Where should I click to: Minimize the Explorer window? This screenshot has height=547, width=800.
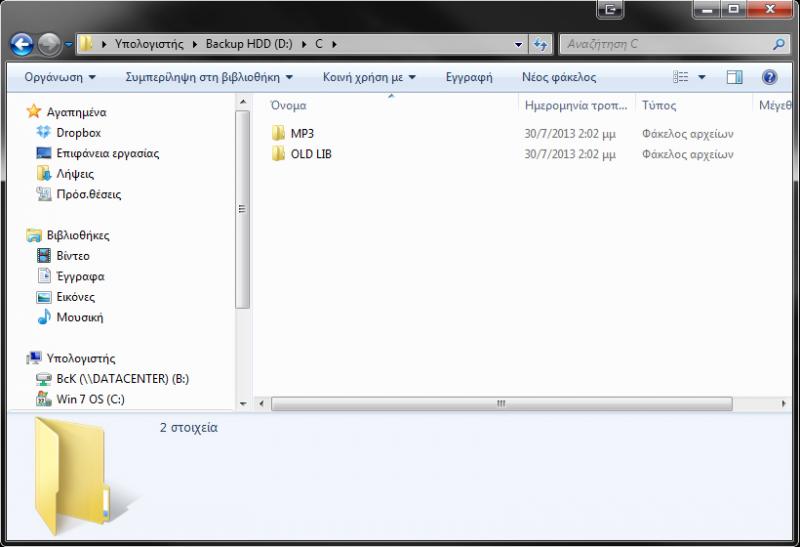click(707, 9)
